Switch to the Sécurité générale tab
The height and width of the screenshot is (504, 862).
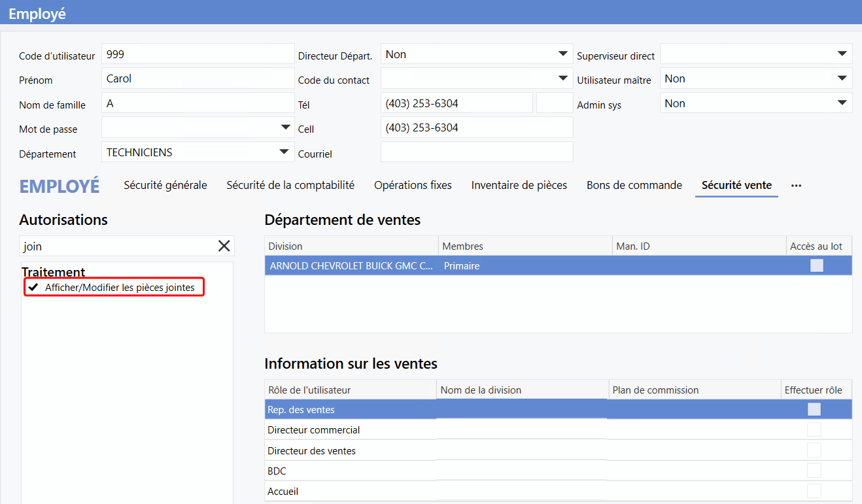coord(165,186)
